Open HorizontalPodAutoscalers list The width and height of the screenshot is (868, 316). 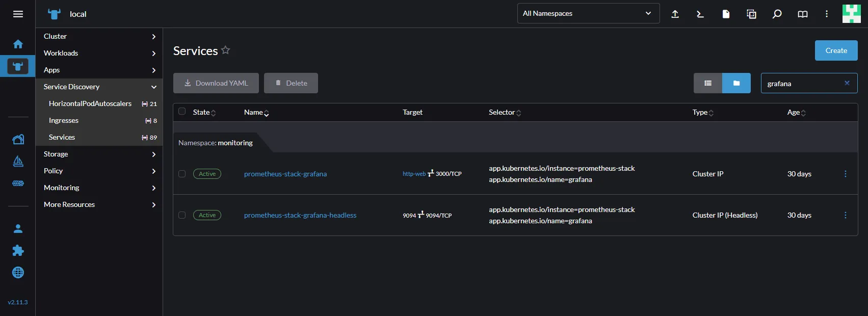pyautogui.click(x=99, y=103)
